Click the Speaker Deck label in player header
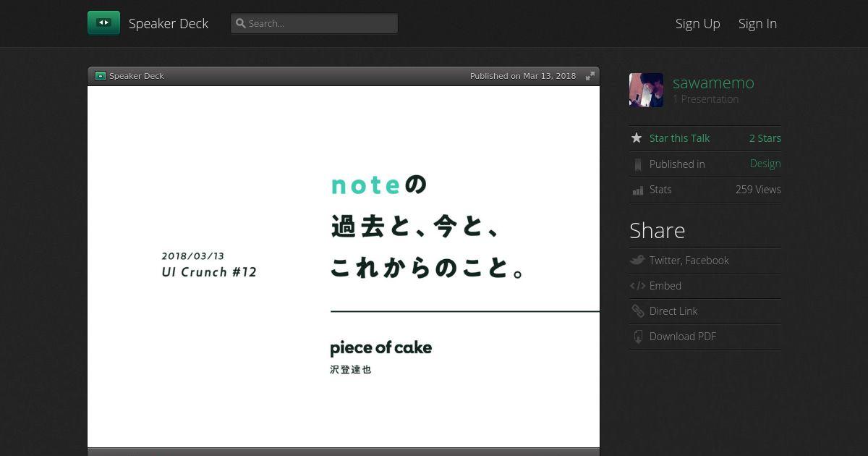Image resolution: width=868 pixels, height=456 pixels. click(x=137, y=76)
